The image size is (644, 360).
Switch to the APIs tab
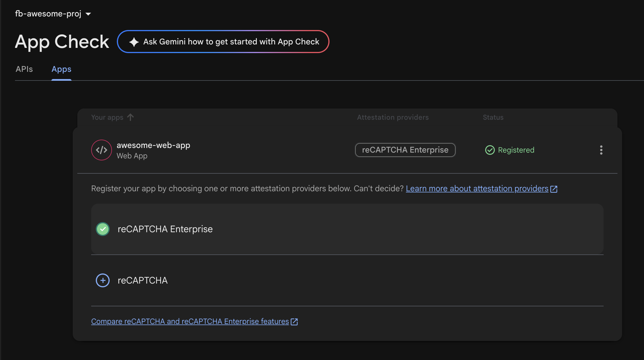[x=24, y=69]
